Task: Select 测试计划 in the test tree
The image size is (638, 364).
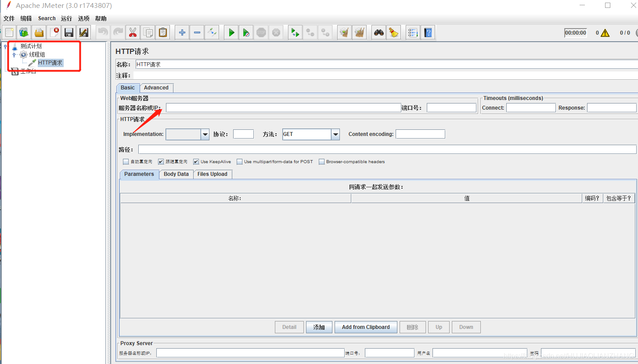Action: (31, 46)
